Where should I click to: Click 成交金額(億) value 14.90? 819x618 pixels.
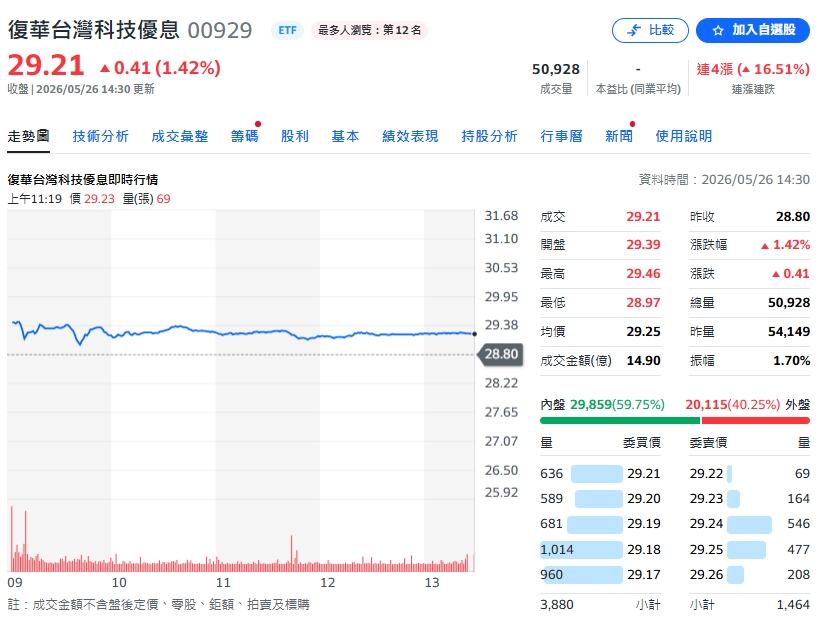pos(644,361)
